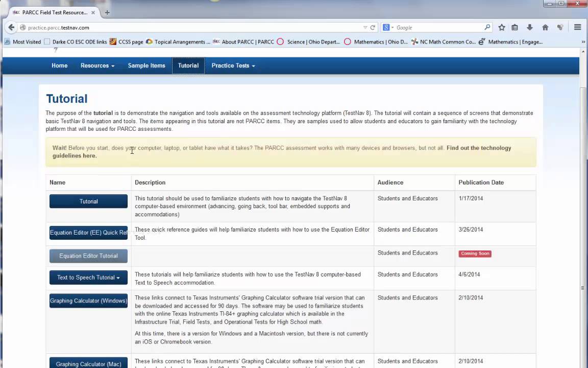588x368 pixels.
Task: Open Graphing Calculator (Windows) button
Action: tap(88, 301)
